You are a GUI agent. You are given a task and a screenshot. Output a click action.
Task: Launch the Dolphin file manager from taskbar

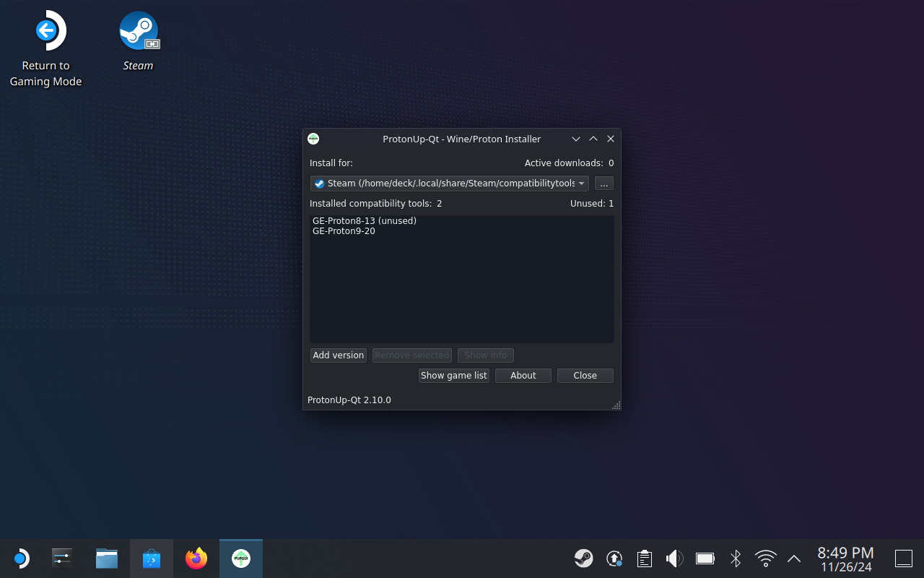[x=107, y=558]
